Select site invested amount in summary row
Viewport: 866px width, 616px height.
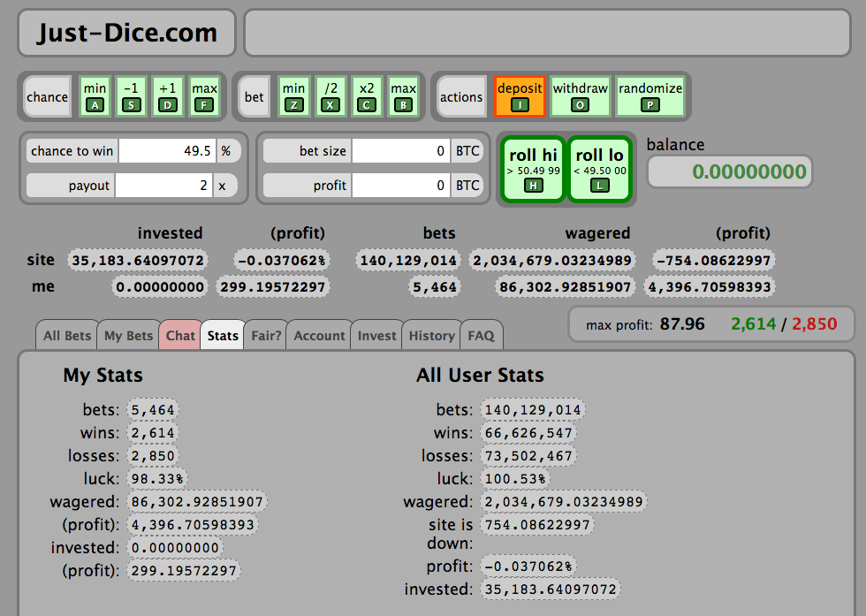pos(138,260)
